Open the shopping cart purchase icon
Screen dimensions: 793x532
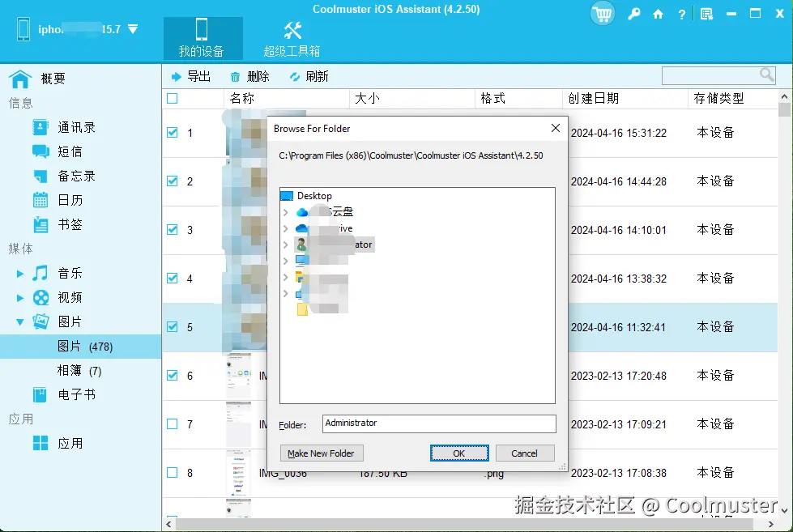coord(602,14)
